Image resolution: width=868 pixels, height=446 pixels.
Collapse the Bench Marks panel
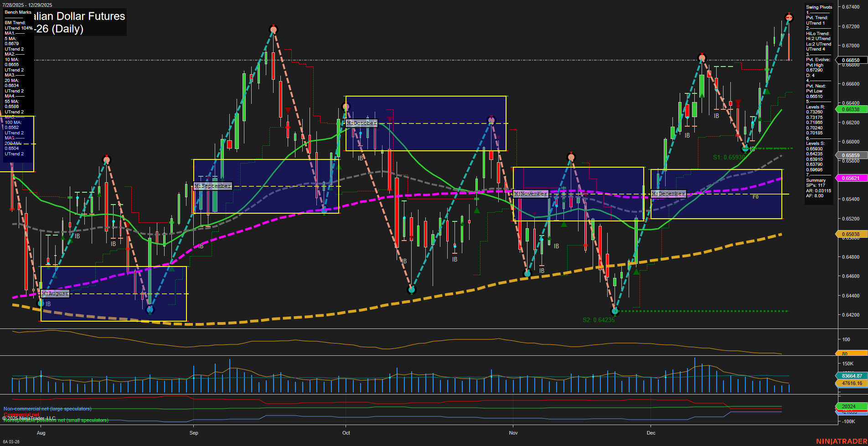coord(17,12)
